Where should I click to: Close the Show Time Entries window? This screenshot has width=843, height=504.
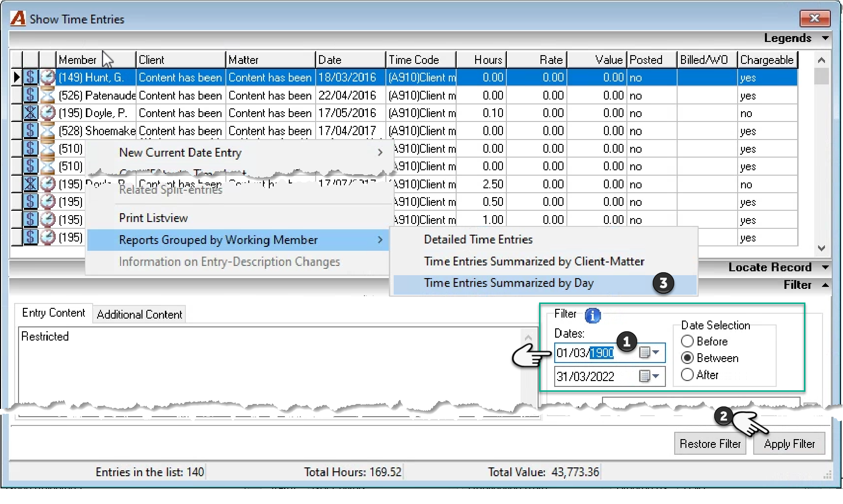pos(815,19)
